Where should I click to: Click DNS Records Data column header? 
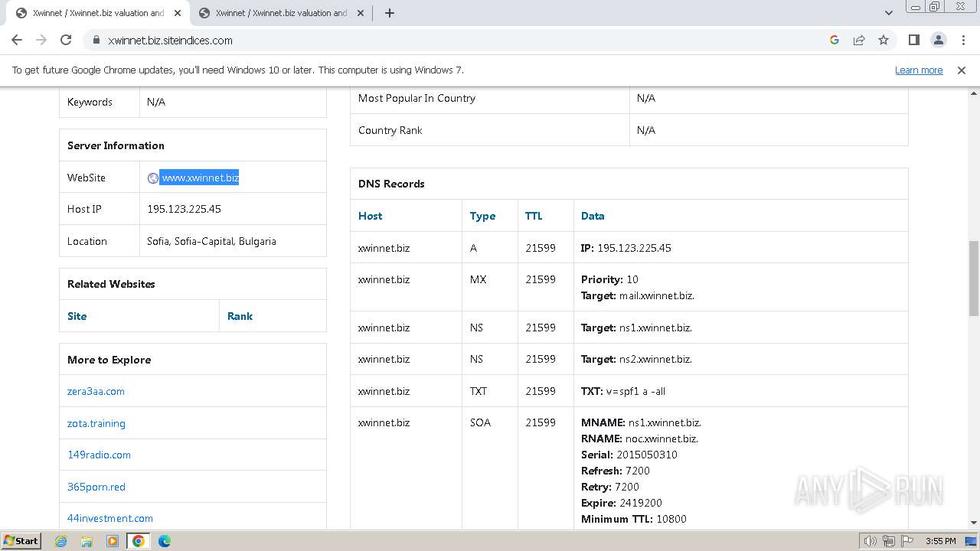tap(593, 216)
